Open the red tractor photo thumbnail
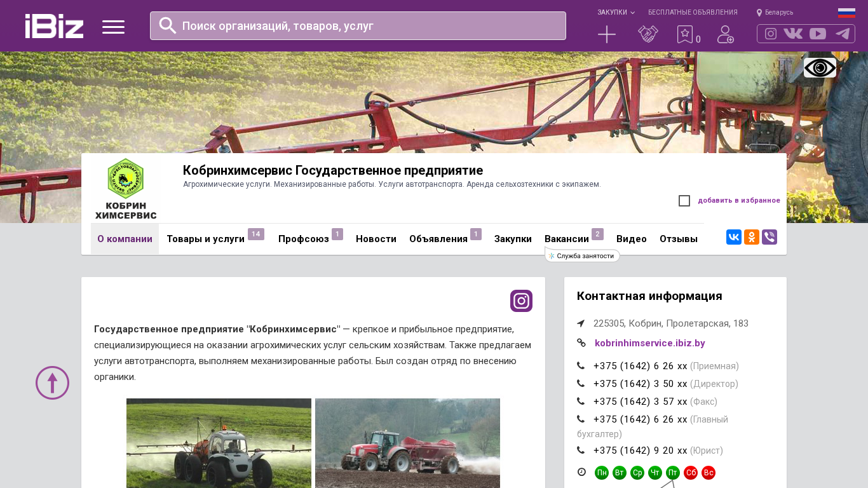868x488 pixels. pos(407,443)
